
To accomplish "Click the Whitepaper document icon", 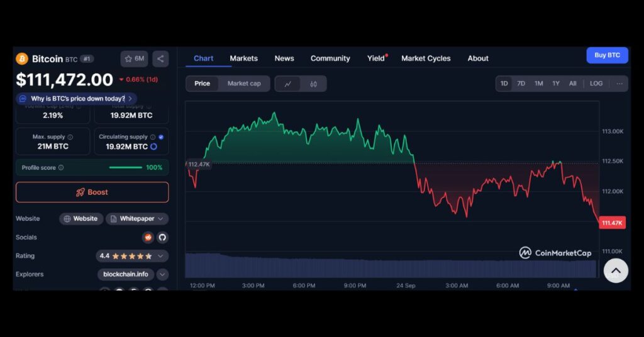I will (x=113, y=219).
